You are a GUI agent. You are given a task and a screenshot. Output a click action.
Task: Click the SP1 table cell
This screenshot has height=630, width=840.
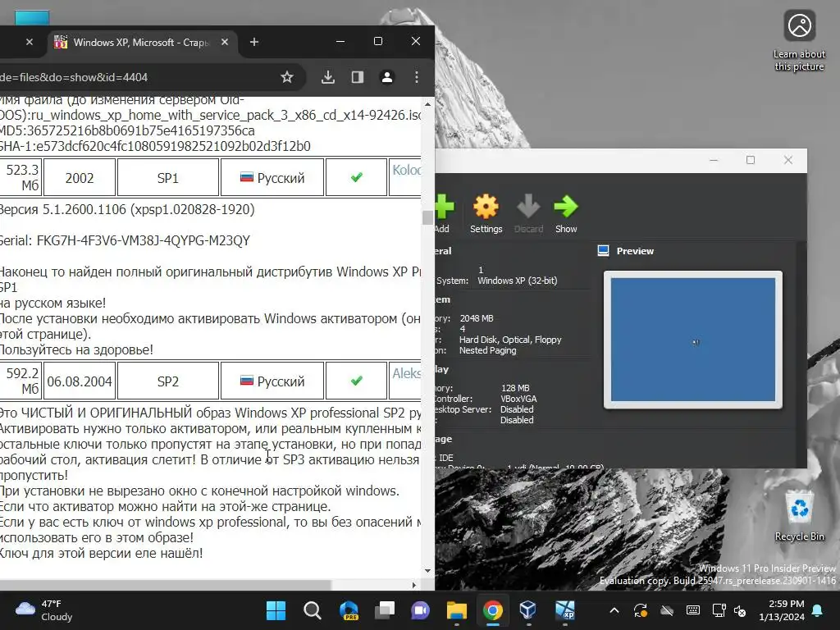[x=167, y=177]
